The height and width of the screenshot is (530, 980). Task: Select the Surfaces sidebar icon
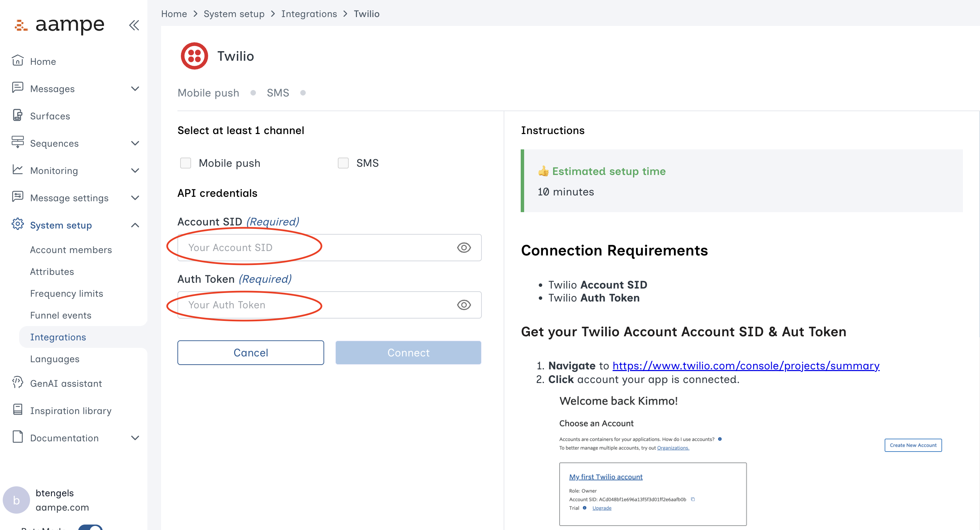coord(17,116)
